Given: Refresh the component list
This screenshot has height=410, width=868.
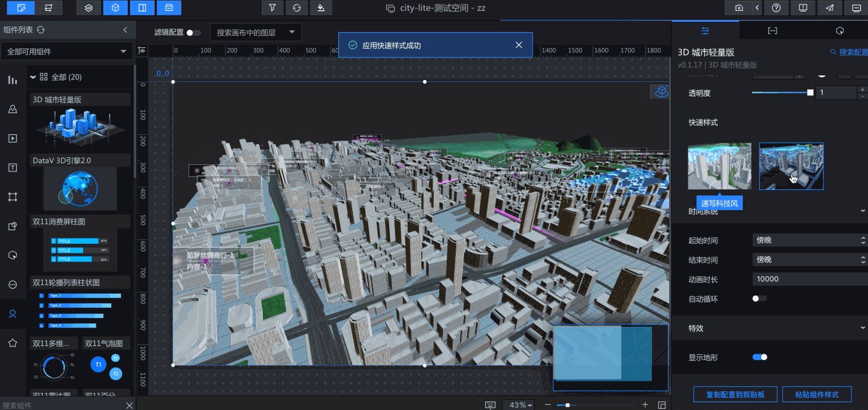Looking at the screenshot, I should tap(41, 29).
